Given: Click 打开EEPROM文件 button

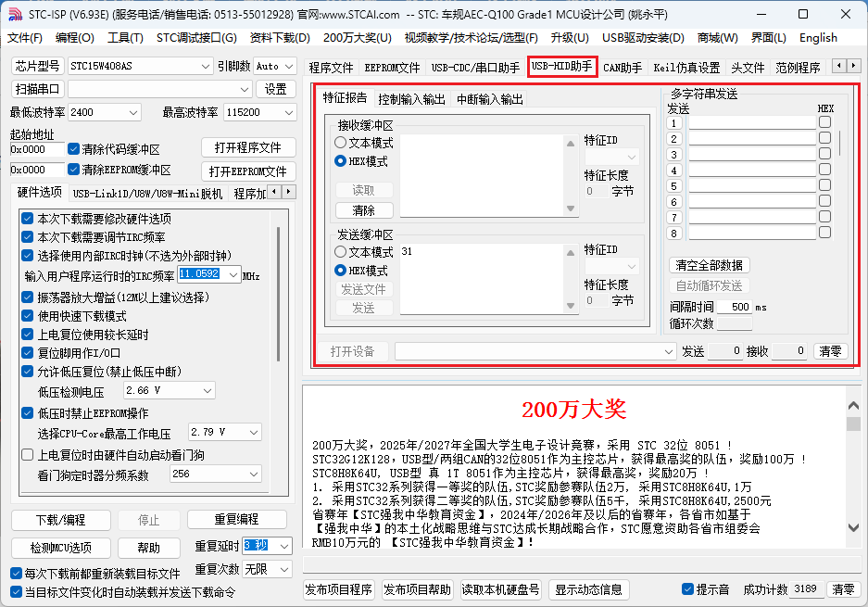Looking at the screenshot, I should pyautogui.click(x=247, y=171).
